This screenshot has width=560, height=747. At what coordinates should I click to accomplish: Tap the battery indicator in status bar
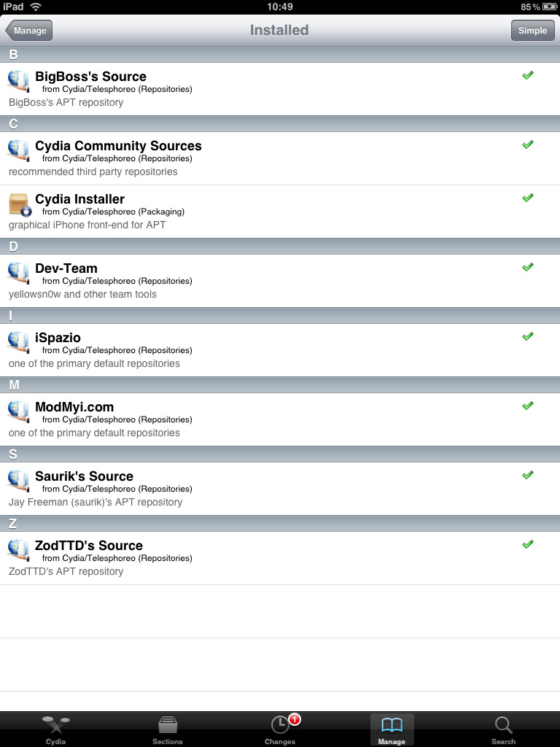click(549, 7)
